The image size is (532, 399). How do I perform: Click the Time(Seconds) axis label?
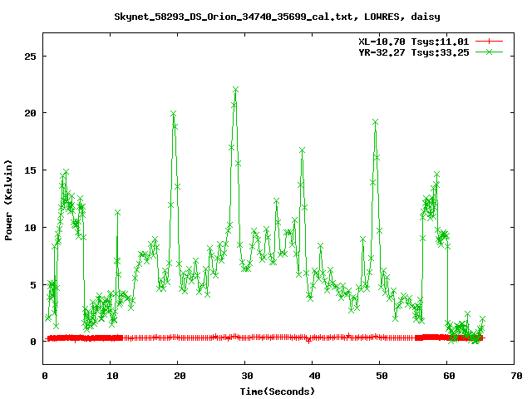click(277, 392)
